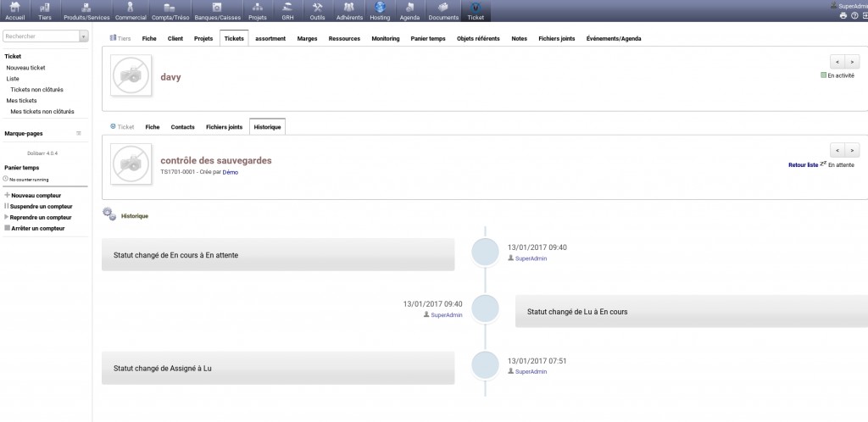
Task: Click the green En activité status indicator
Action: tap(823, 75)
